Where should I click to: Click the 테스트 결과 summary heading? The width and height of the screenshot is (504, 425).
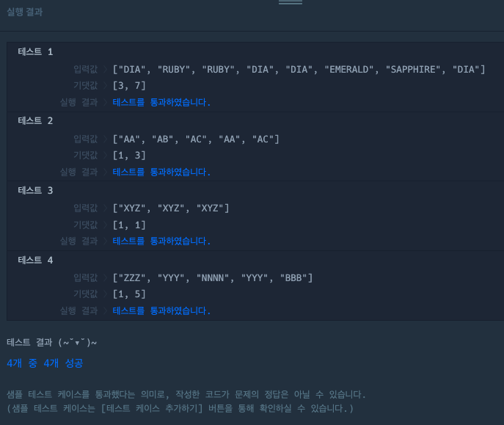(52, 343)
